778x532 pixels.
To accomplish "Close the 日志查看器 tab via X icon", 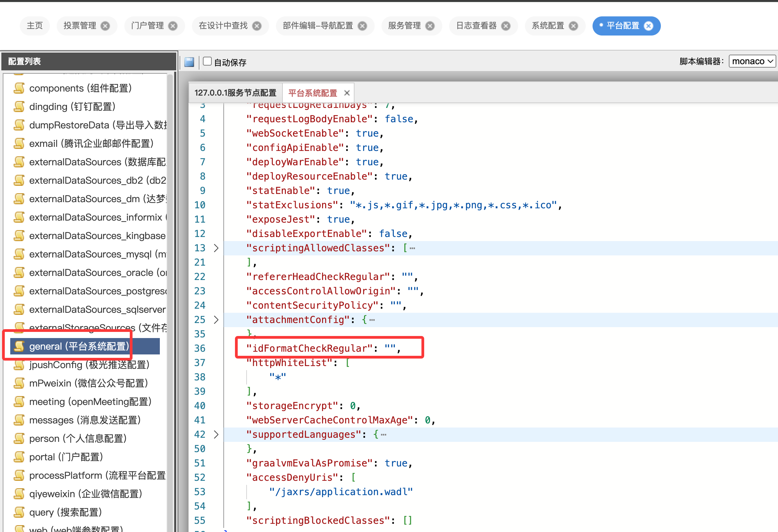I will [506, 26].
